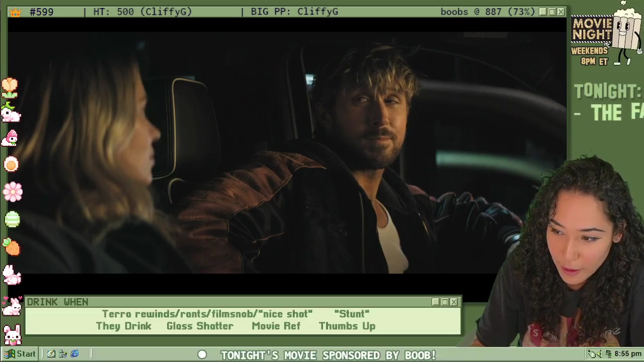Image resolution: width=644 pixels, height=362 pixels.
Task: Click the "They Drink" rule
Action: tap(123, 326)
